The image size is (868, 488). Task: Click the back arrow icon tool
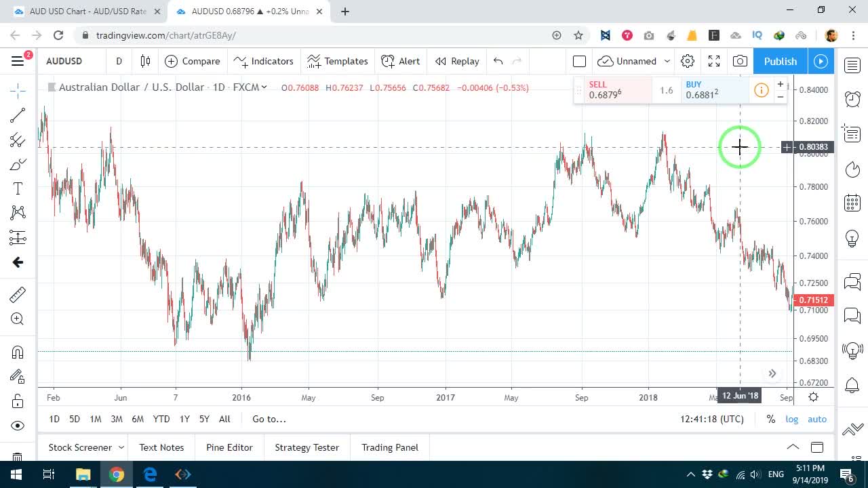pyautogui.click(x=18, y=262)
